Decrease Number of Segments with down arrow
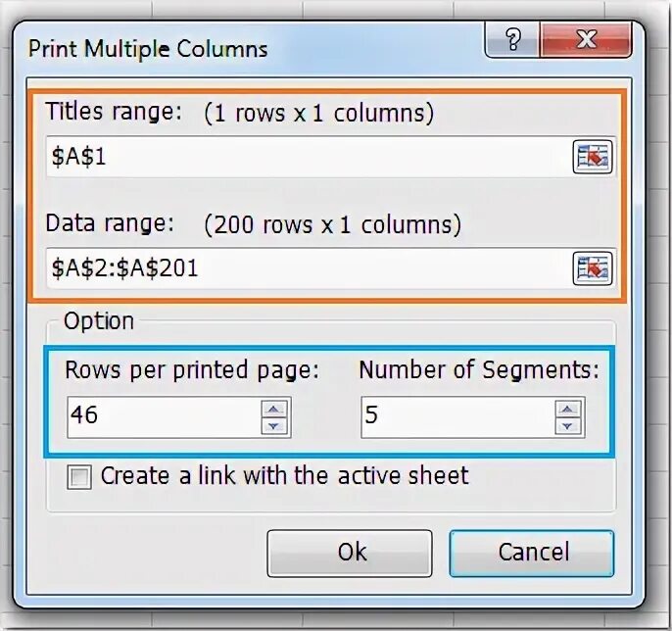 coord(570,425)
